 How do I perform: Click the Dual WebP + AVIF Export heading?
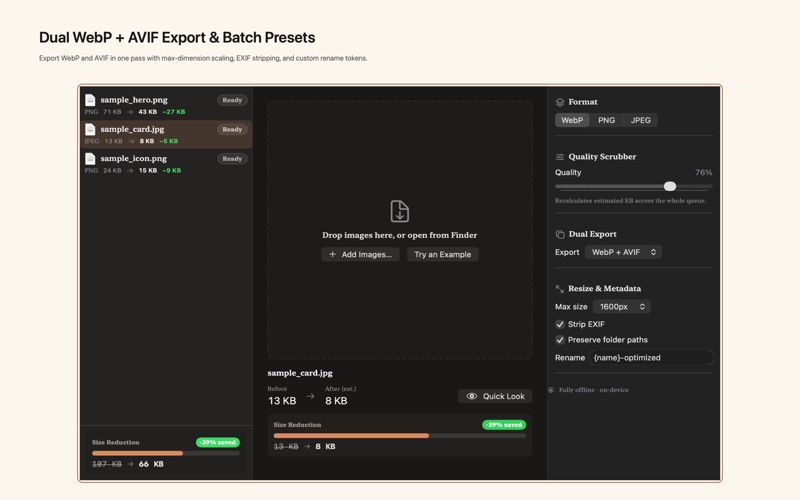(x=177, y=37)
